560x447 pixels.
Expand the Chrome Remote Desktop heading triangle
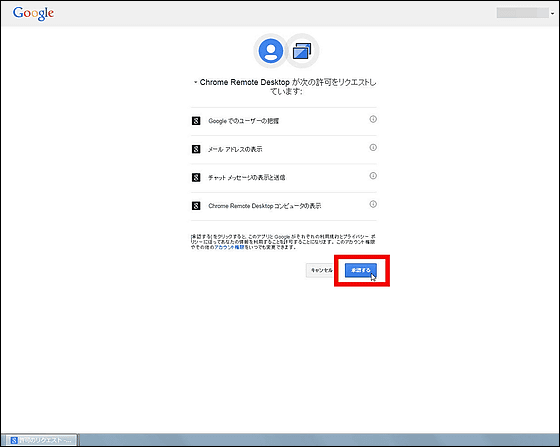195,82
